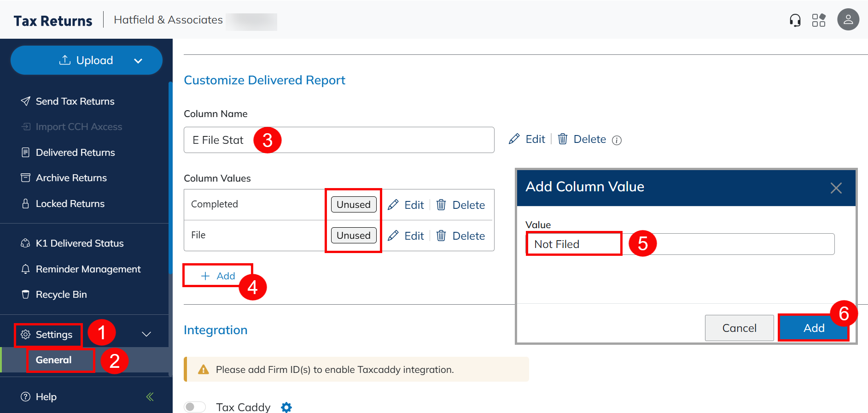This screenshot has width=868, height=413.
Task: Select General under Settings
Action: 53,360
